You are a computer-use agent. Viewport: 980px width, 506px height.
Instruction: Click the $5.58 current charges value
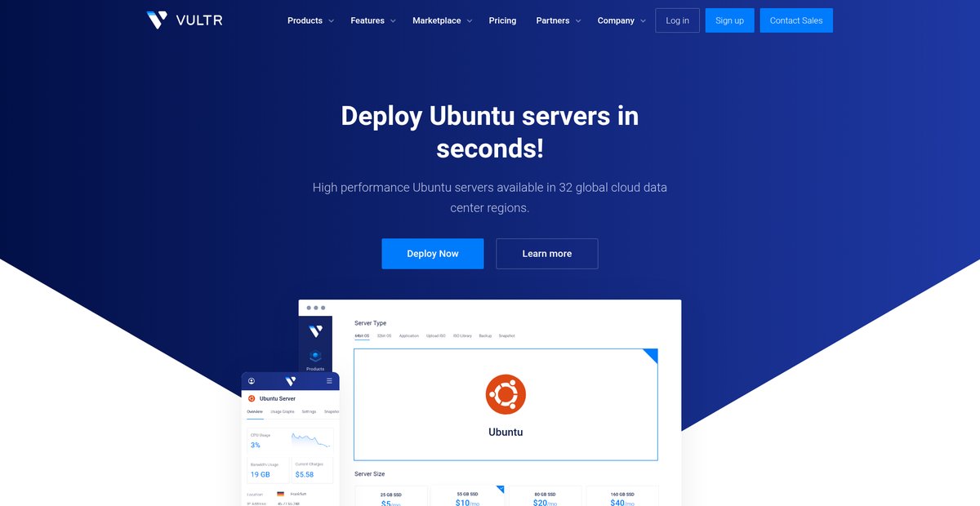coord(305,474)
